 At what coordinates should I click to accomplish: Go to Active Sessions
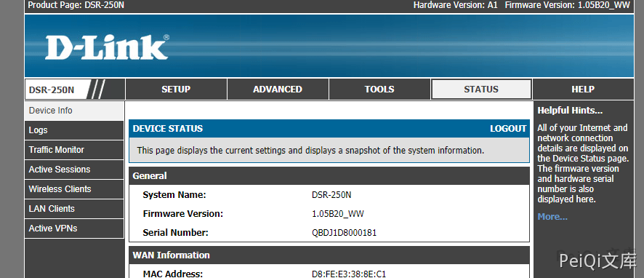point(74,170)
